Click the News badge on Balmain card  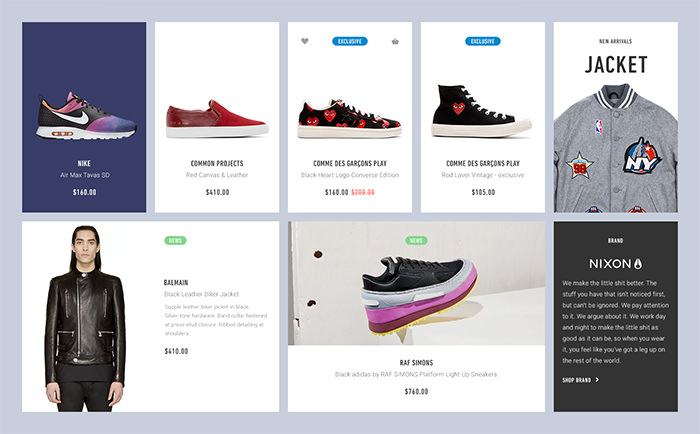pyautogui.click(x=175, y=240)
